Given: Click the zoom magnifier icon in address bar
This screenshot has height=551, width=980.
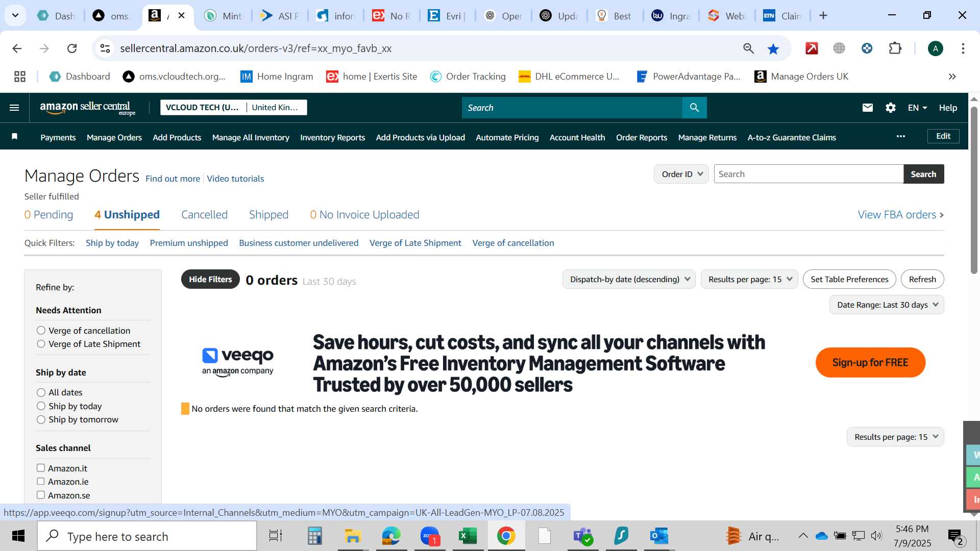Looking at the screenshot, I should click(748, 48).
